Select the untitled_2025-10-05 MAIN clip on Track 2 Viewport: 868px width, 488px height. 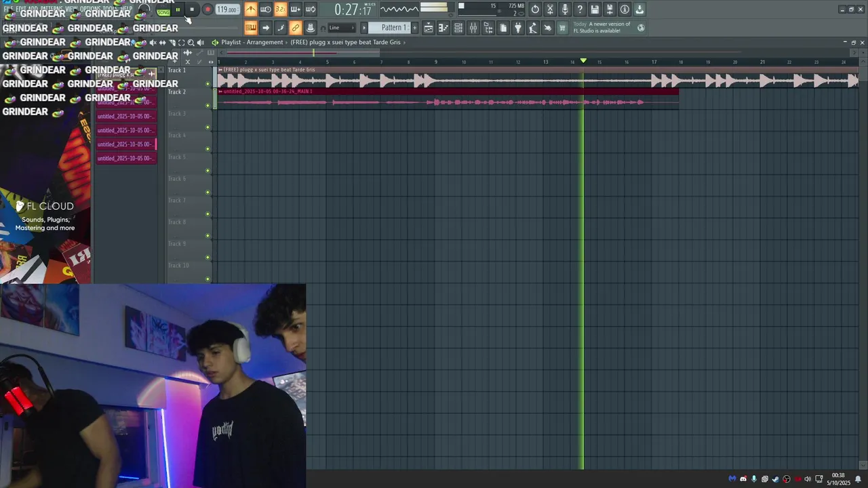click(x=448, y=99)
